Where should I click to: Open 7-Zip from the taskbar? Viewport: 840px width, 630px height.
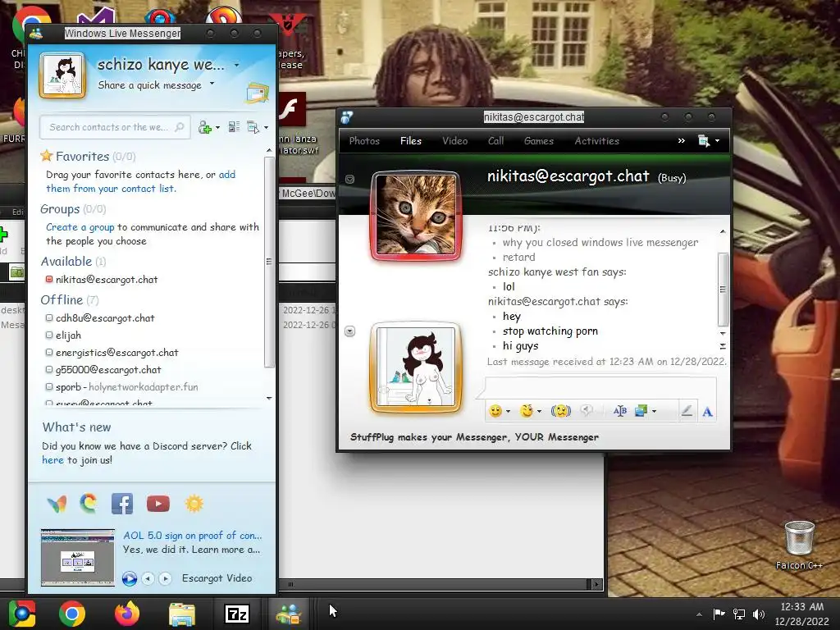coord(237,614)
